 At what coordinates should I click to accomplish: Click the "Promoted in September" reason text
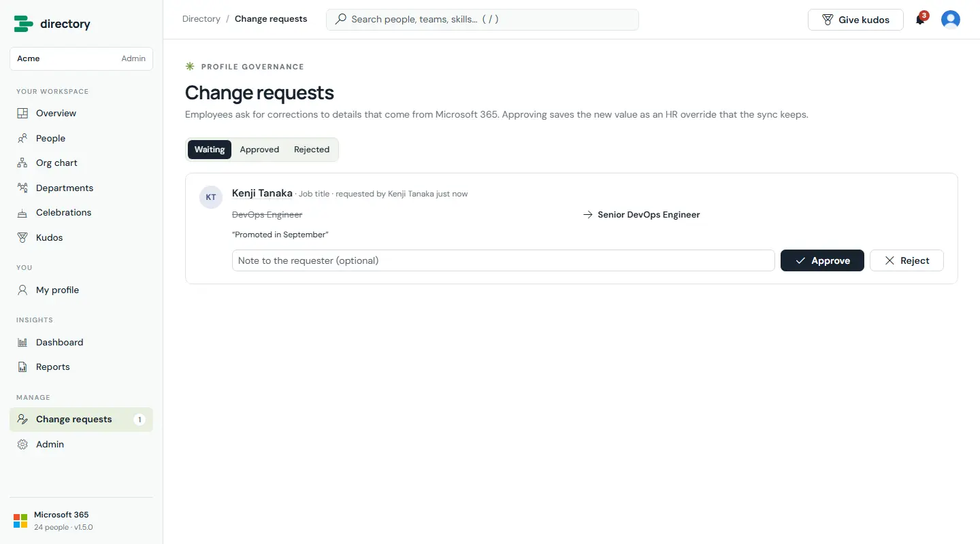click(280, 235)
